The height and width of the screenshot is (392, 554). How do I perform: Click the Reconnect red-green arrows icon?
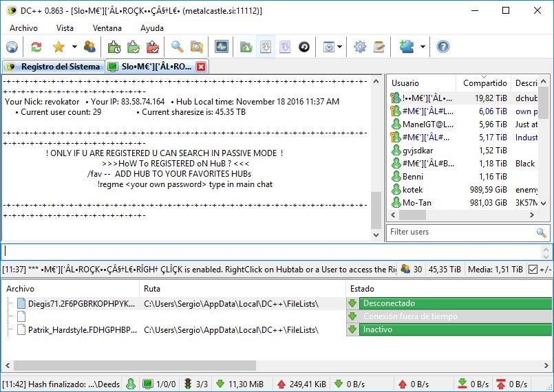[36, 47]
